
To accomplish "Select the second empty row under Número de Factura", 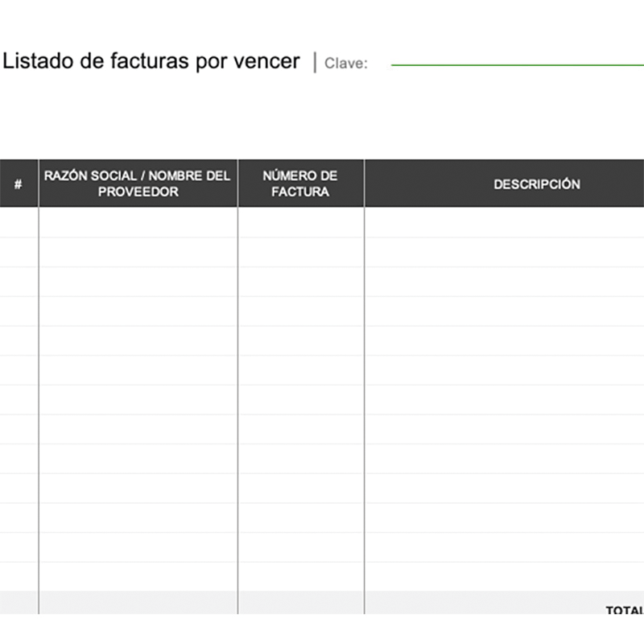I will [x=300, y=252].
